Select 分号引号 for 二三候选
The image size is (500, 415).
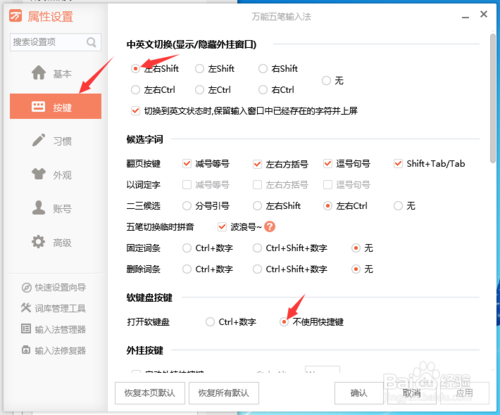pos(187,206)
